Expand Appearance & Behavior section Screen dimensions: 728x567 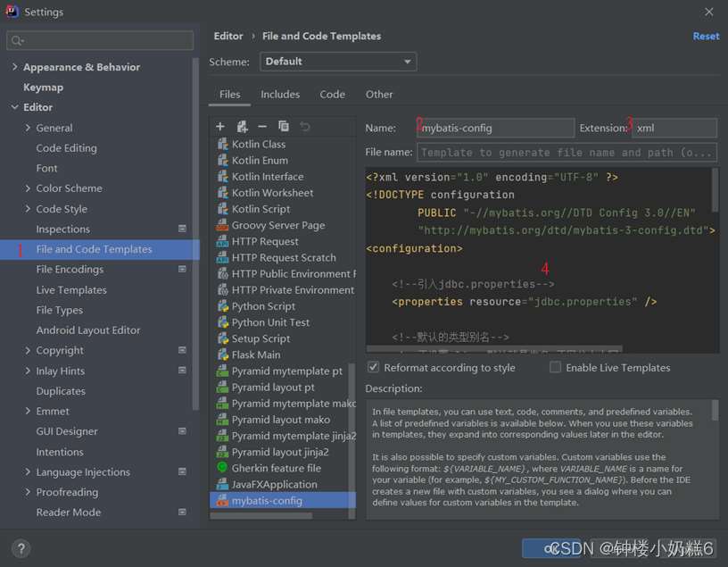15,67
